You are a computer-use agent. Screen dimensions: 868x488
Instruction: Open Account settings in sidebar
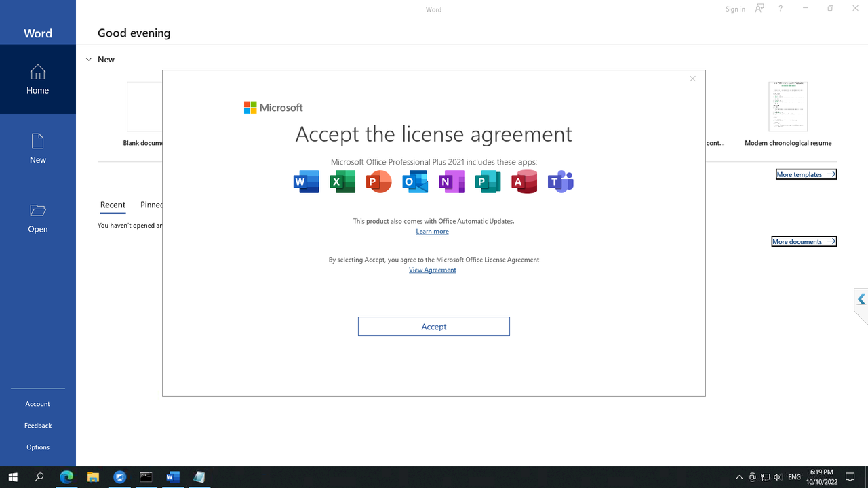pyautogui.click(x=38, y=404)
